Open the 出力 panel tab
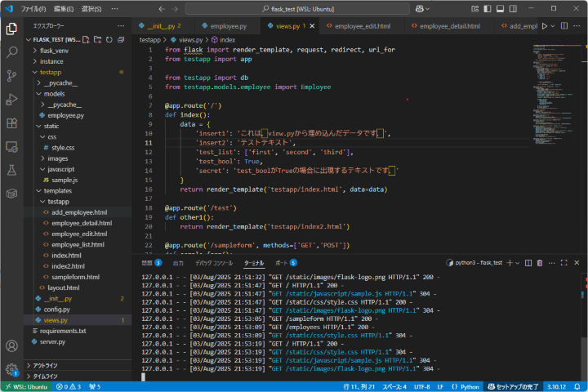The width and height of the screenshot is (588, 392). point(178,263)
